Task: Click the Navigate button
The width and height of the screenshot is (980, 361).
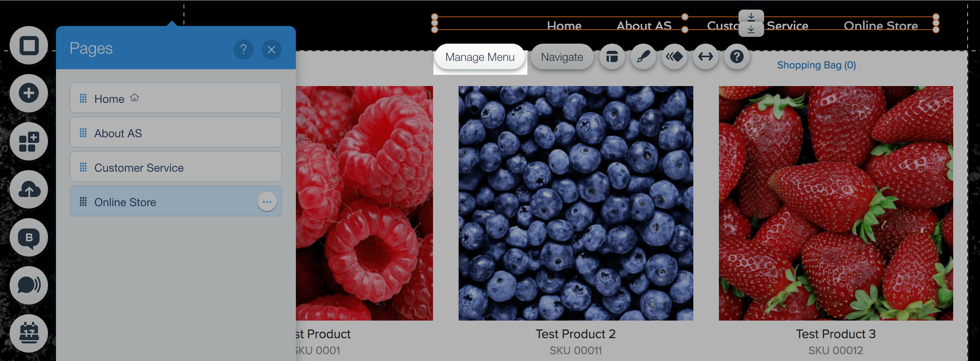Action: pyautogui.click(x=562, y=57)
